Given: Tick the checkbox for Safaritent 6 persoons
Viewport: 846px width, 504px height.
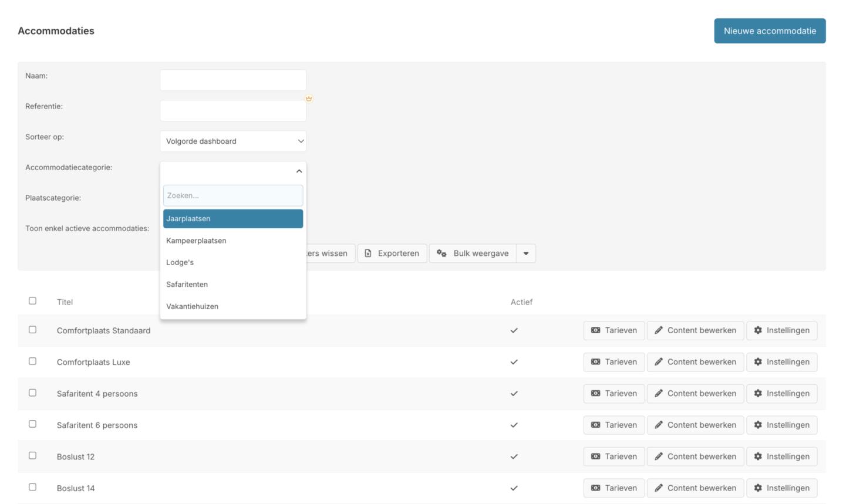Looking at the screenshot, I should [32, 424].
